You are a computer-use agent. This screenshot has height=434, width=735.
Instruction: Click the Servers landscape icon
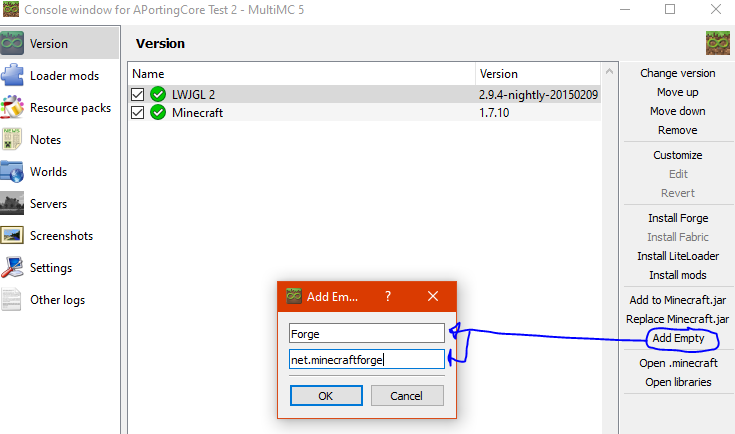click(x=12, y=203)
